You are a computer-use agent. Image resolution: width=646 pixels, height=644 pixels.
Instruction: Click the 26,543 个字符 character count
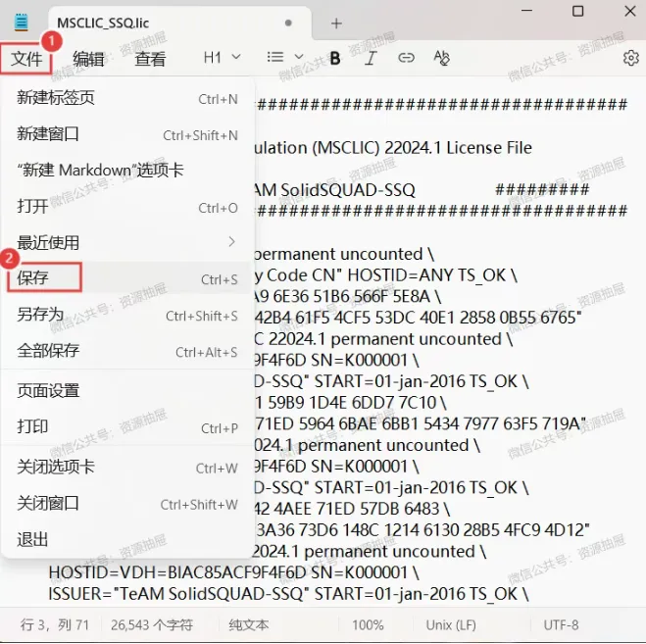point(152,625)
